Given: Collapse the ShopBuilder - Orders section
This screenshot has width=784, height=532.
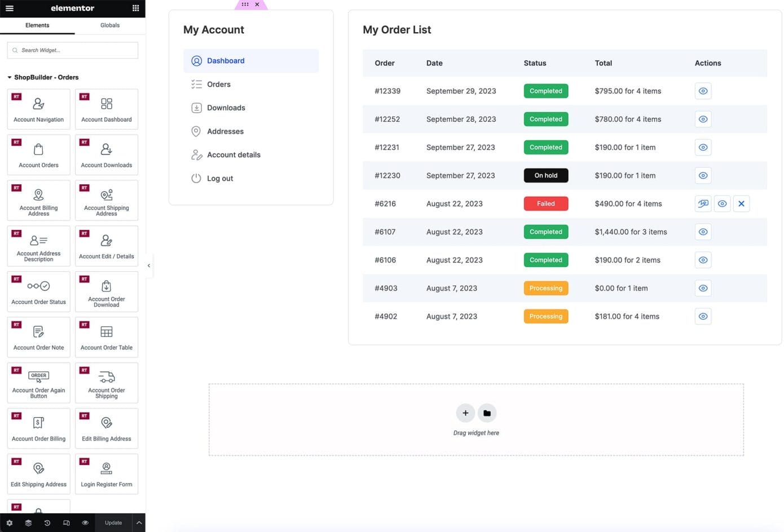Looking at the screenshot, I should coord(10,78).
